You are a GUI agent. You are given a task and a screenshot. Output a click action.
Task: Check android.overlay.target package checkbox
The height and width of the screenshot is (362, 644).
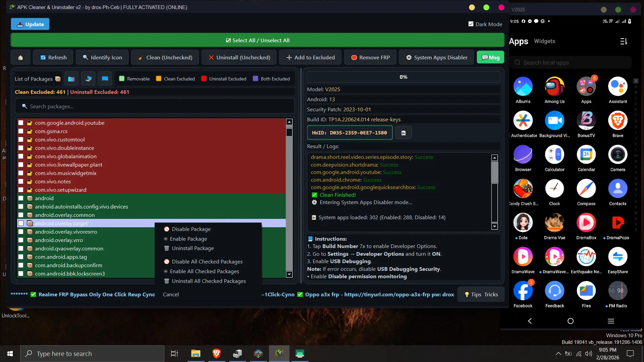(21, 223)
